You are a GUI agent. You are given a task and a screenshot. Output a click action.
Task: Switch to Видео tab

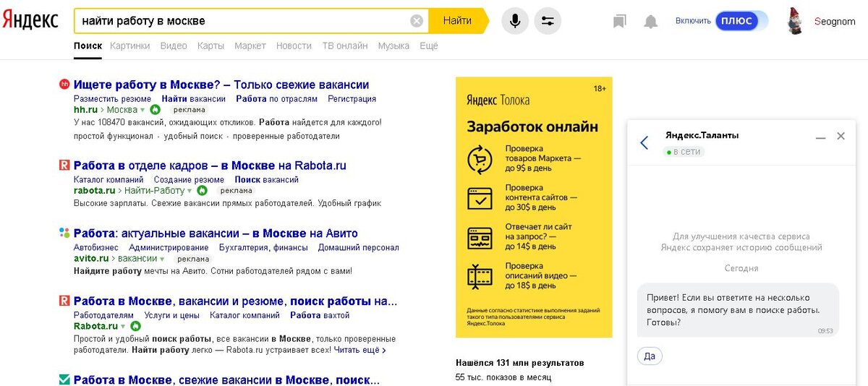coord(174,46)
